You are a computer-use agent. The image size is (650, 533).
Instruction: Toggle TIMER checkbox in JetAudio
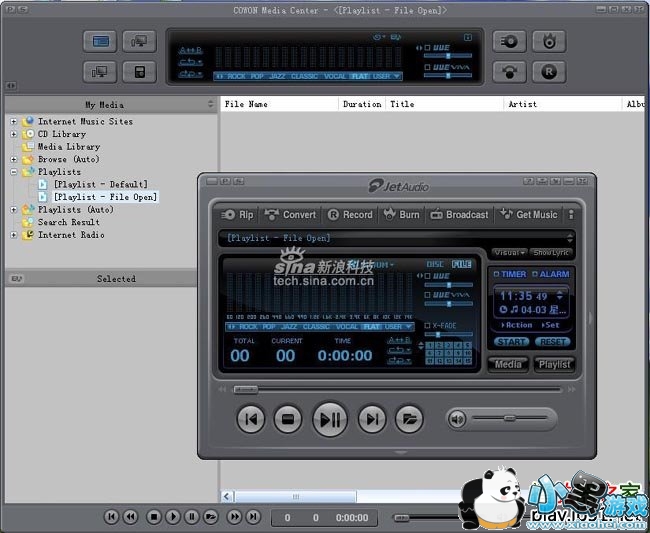496,274
